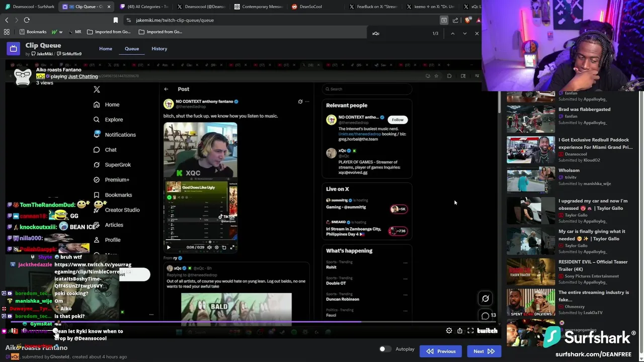The height and width of the screenshot is (362, 644).
Task: Open the summit1g live hosting entry
Action: pyautogui.click(x=367, y=205)
